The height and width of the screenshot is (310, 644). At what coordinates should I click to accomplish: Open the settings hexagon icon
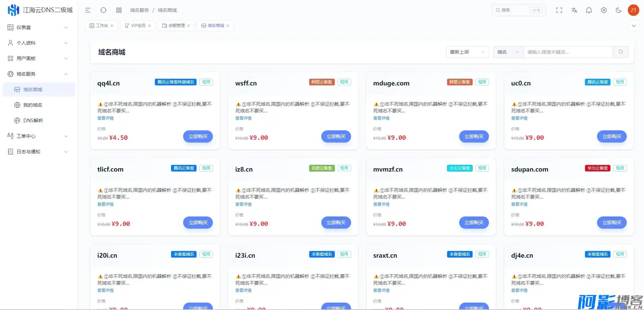click(x=604, y=10)
